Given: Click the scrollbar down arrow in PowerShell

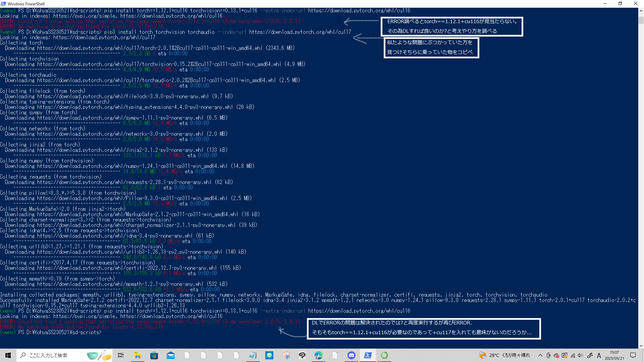Looking at the screenshot, I should pyautogui.click(x=641, y=346).
